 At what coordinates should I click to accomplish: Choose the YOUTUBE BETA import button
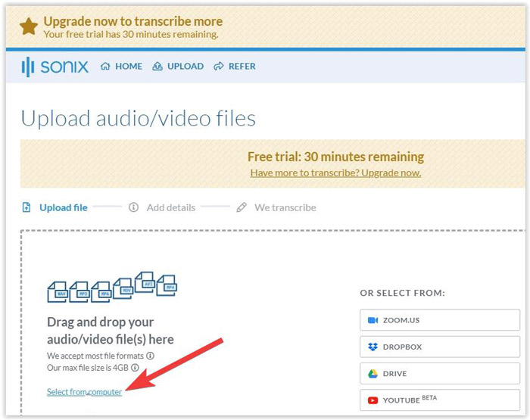440,400
